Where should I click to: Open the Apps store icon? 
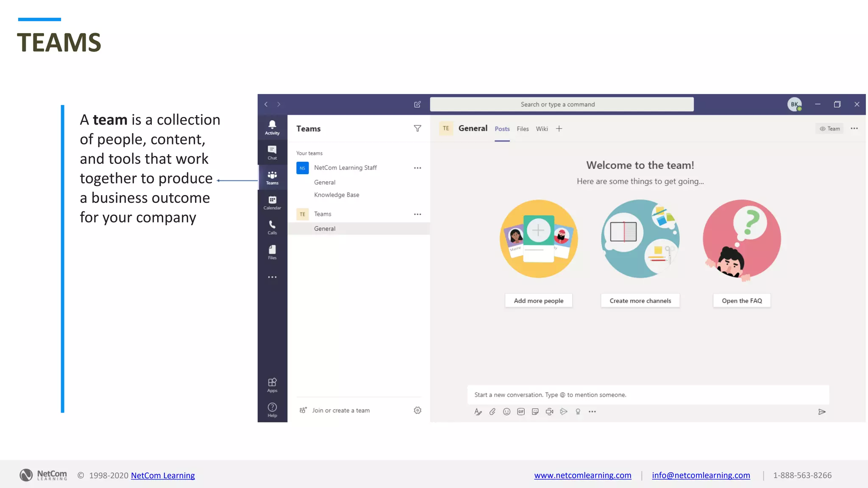point(272,385)
